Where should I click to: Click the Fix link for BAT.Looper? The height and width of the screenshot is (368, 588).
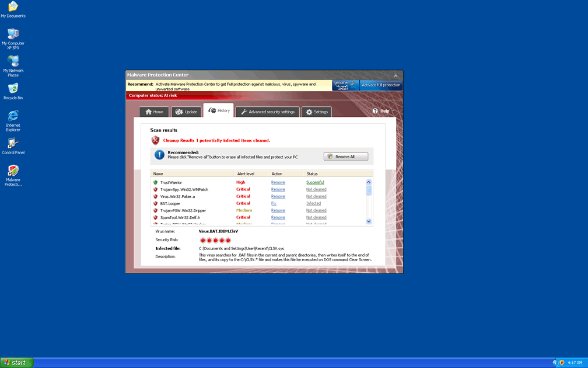[x=274, y=203]
